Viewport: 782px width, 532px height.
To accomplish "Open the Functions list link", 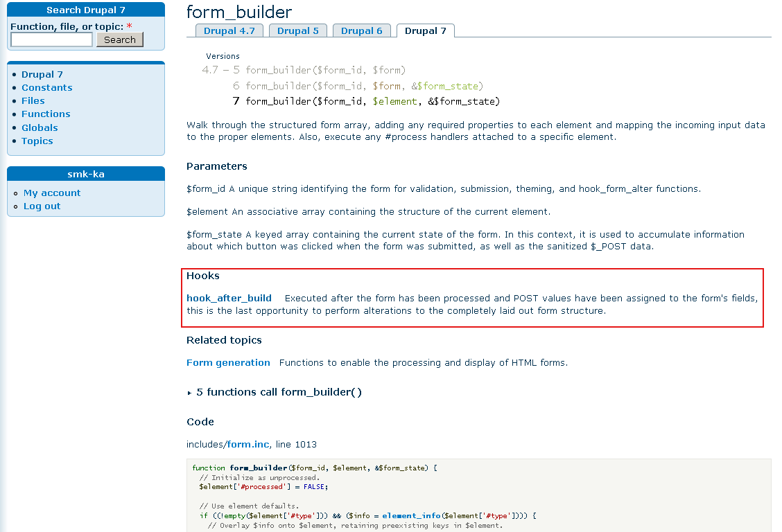I will click(x=46, y=114).
